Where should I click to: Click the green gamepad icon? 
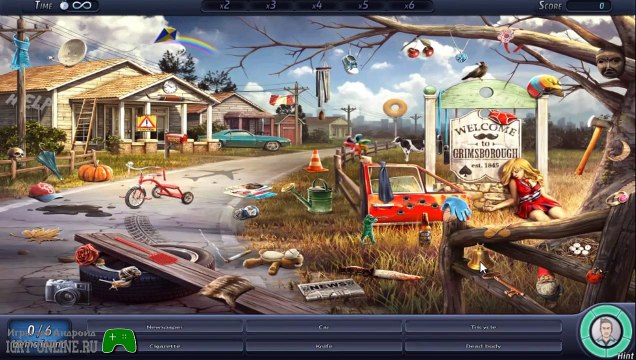[119, 340]
